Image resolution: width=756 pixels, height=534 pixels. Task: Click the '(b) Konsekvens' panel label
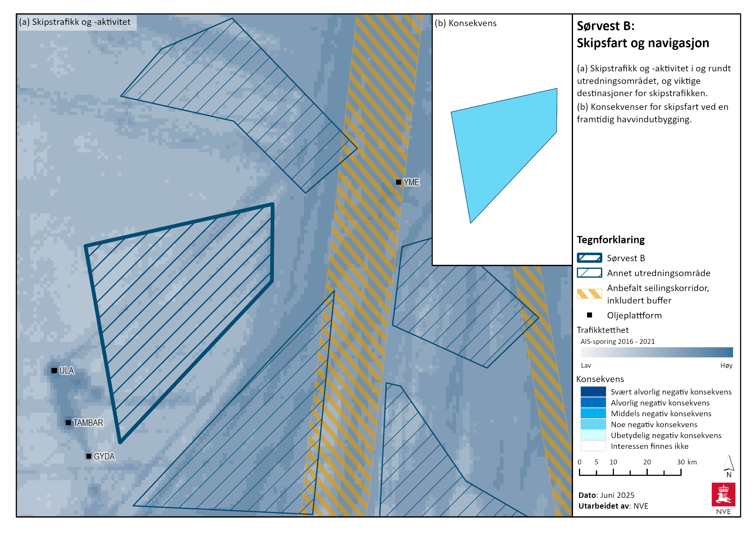click(x=466, y=23)
